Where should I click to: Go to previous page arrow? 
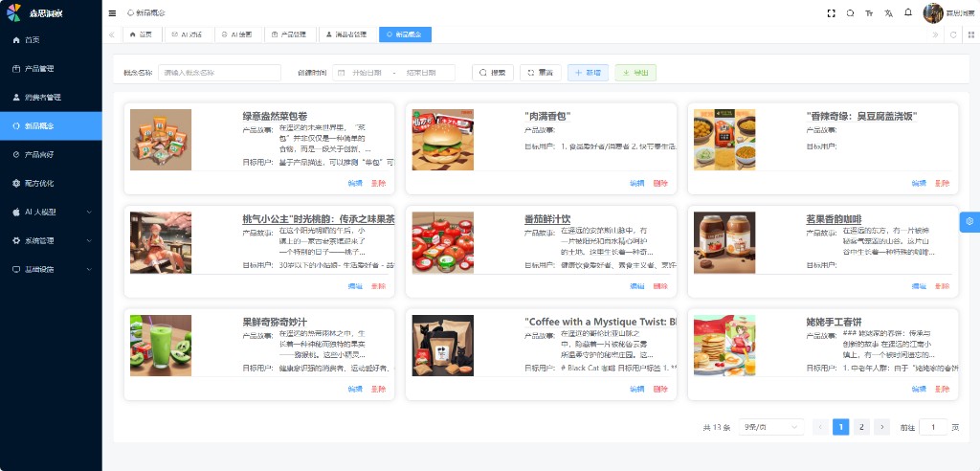pos(820,427)
